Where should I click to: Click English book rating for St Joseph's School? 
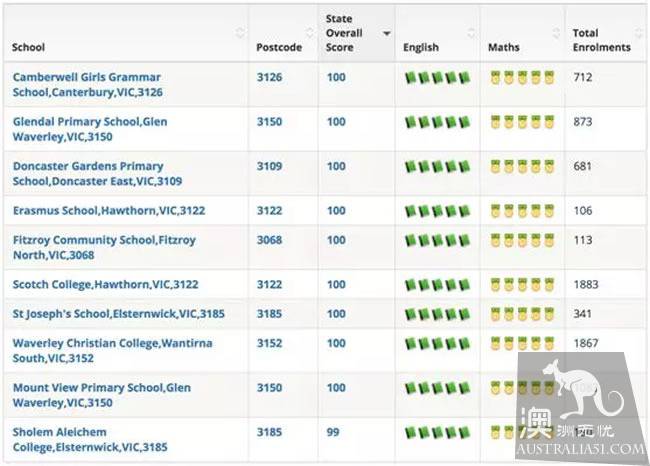pos(437,314)
